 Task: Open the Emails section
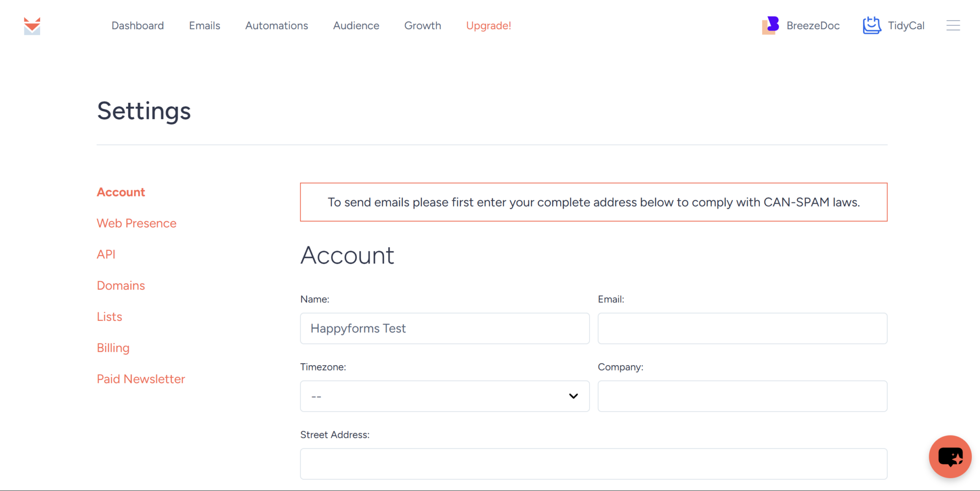(204, 26)
